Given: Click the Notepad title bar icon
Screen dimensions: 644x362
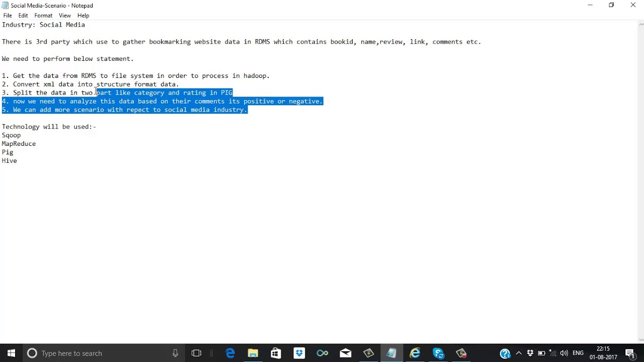Looking at the screenshot, I should coord(5,5).
